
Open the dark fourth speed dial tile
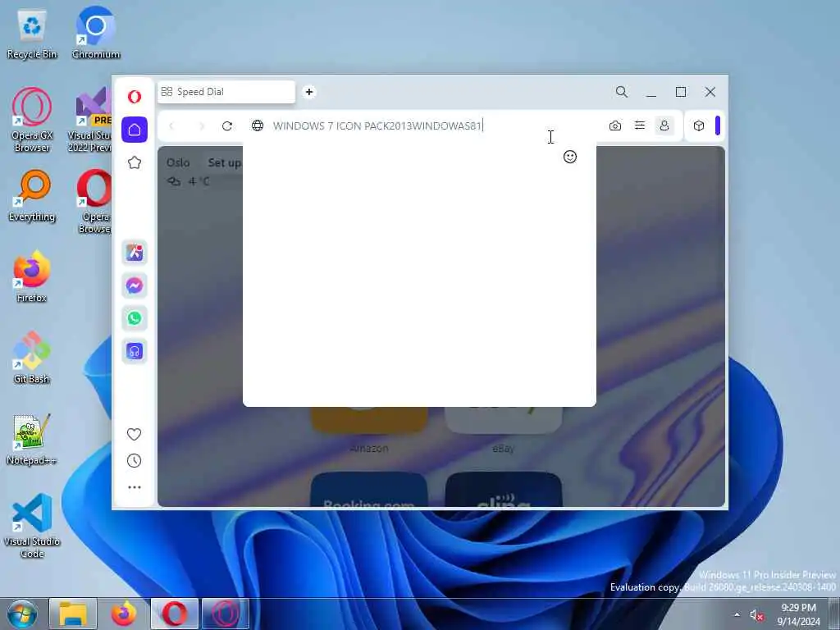(503, 489)
